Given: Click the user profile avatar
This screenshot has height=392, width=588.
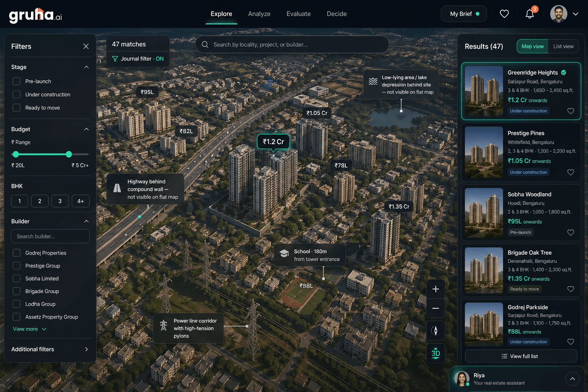Looking at the screenshot, I should click(x=559, y=14).
